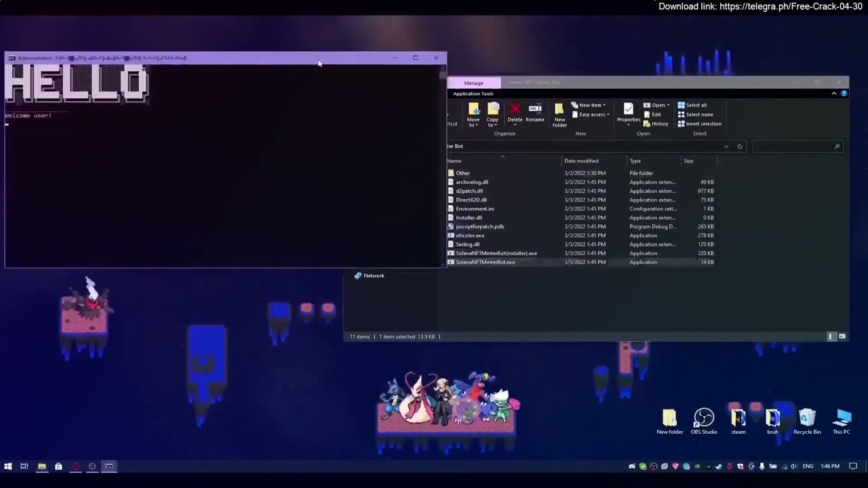
Task: Select the archivelog.dll file
Action: click(x=580, y=182)
